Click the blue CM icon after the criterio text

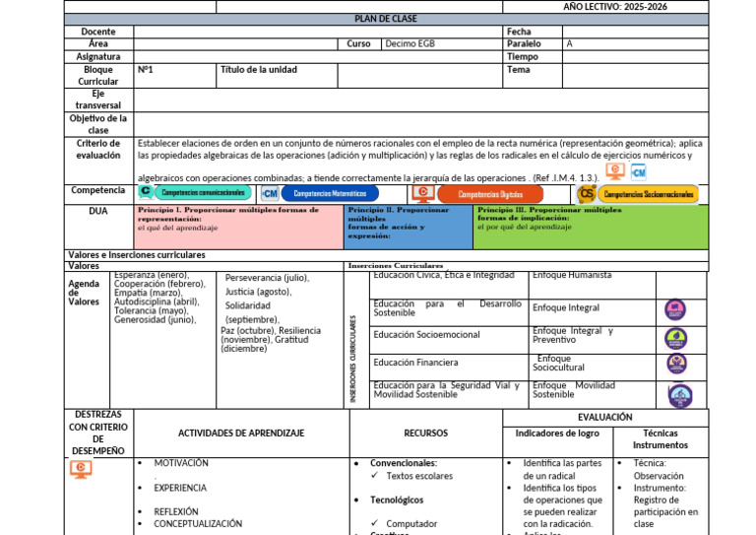click(638, 172)
